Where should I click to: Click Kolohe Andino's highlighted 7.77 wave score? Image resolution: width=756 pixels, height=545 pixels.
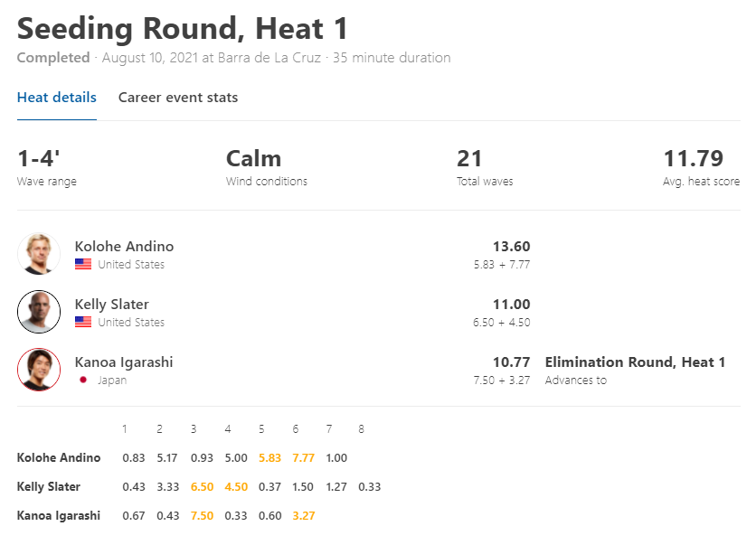click(x=303, y=457)
